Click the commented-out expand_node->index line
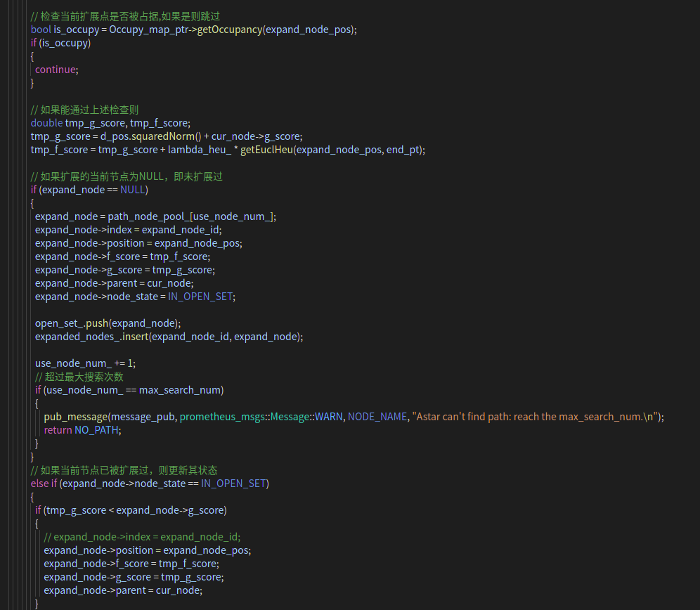The width and height of the screenshot is (700, 610). [x=142, y=537]
